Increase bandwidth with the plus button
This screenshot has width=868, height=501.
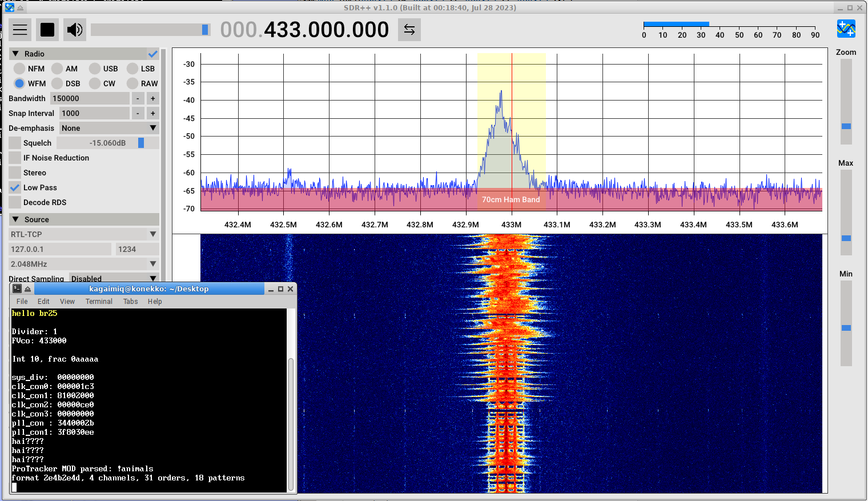(x=152, y=98)
